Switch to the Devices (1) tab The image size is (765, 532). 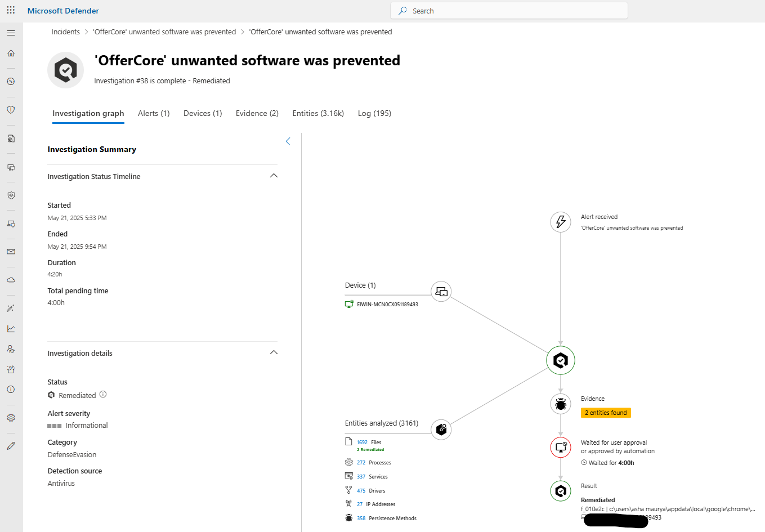click(203, 113)
